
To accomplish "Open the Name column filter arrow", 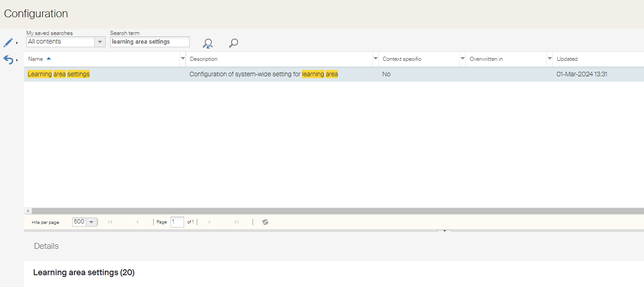I will click(183, 59).
